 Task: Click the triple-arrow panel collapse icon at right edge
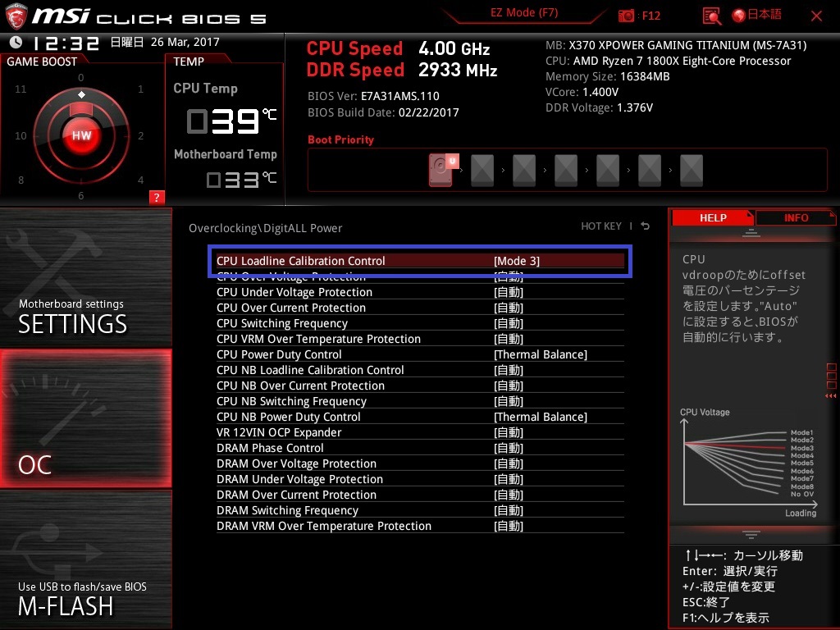point(830,396)
